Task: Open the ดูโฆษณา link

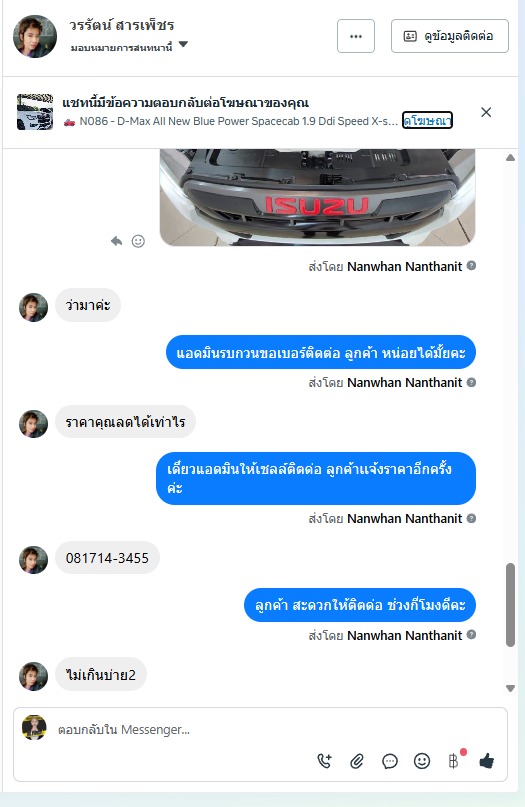Action: tap(427, 120)
